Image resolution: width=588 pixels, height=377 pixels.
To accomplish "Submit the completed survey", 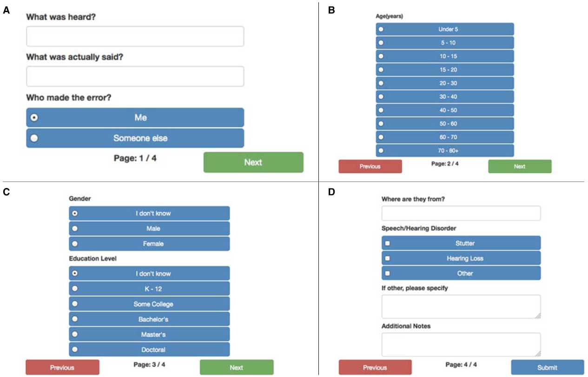I will click(548, 367).
